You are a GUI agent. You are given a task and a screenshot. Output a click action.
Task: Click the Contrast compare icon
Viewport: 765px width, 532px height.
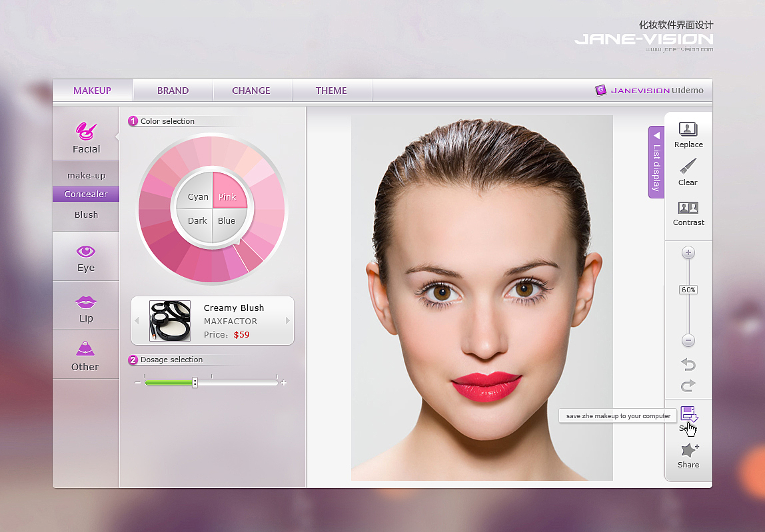(688, 208)
